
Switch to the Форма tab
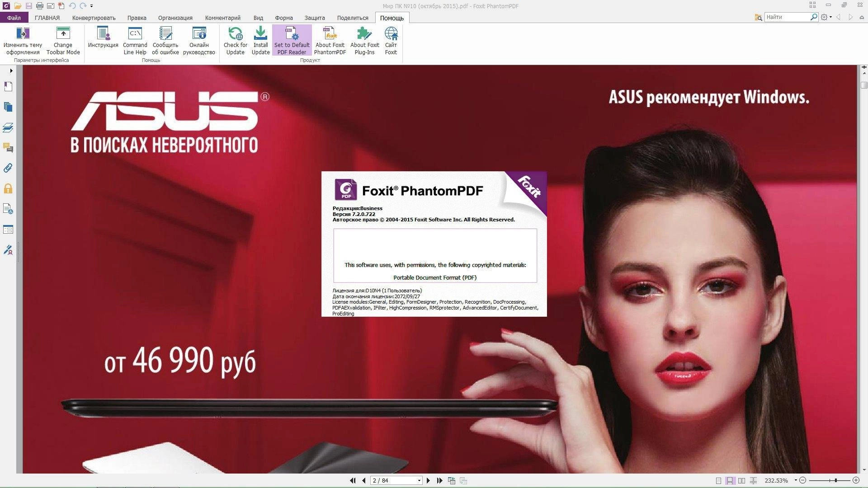tap(284, 18)
